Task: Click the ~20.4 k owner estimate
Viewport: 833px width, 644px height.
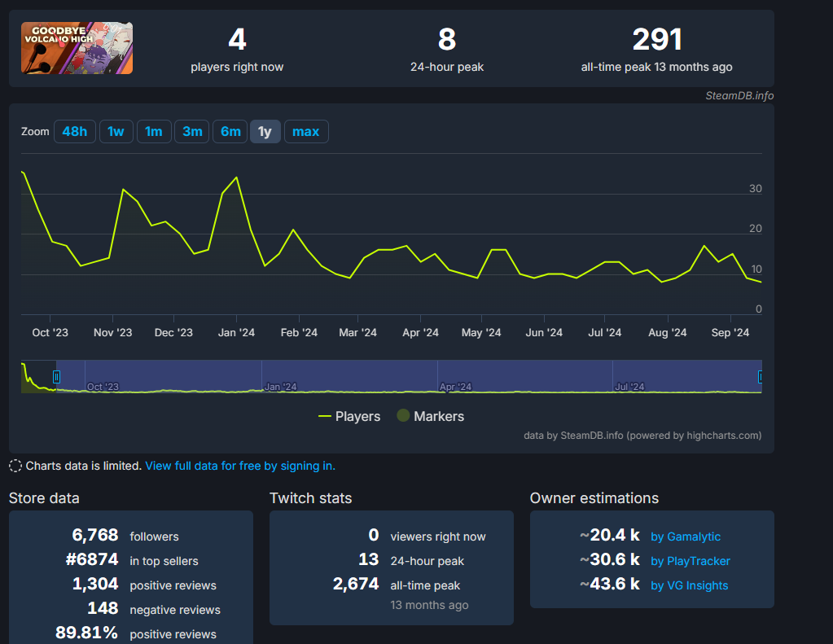Action: click(609, 535)
